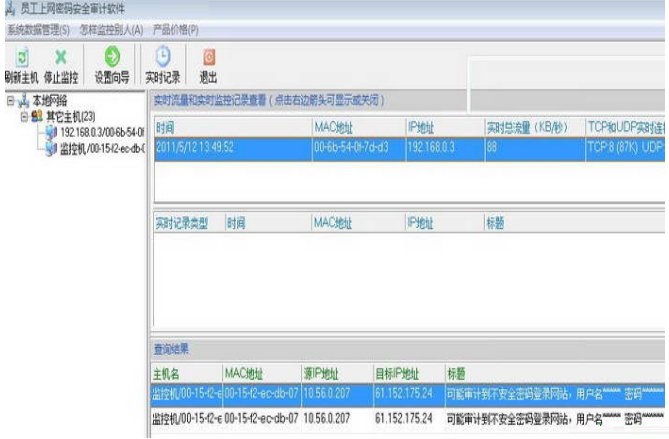This screenshot has width=669, height=439.
Task: Select highlighted query row host 监控机/00-15-f2-e
Action: click(x=186, y=394)
